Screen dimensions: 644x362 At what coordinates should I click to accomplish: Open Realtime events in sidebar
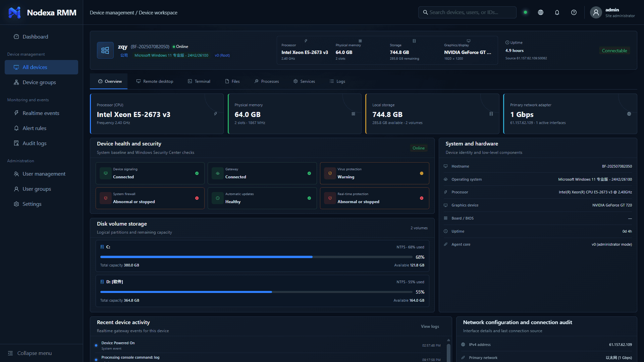[41, 113]
